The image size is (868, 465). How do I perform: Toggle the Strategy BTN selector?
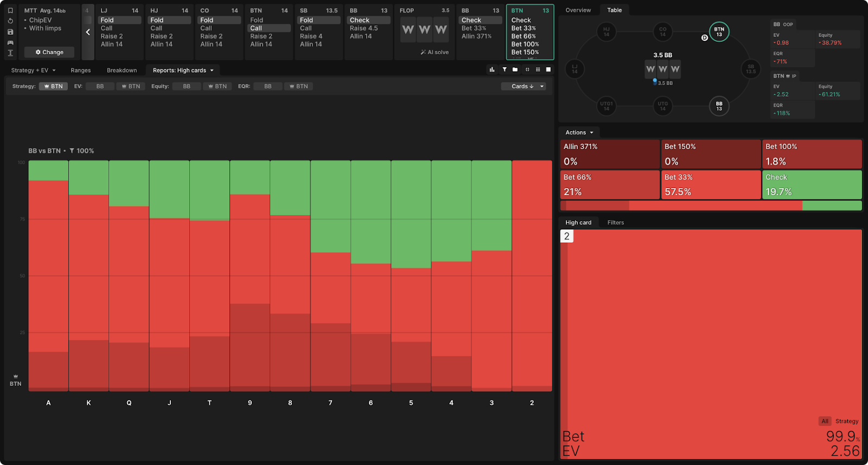53,86
